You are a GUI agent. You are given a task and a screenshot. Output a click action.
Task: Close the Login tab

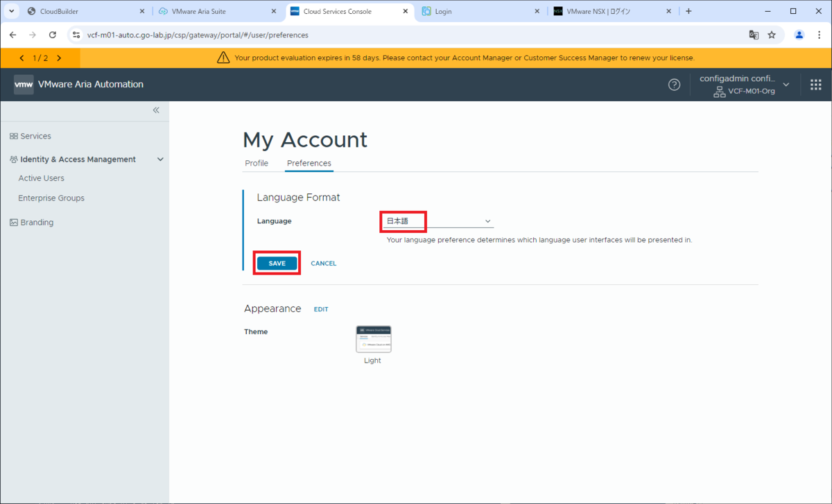pyautogui.click(x=537, y=11)
